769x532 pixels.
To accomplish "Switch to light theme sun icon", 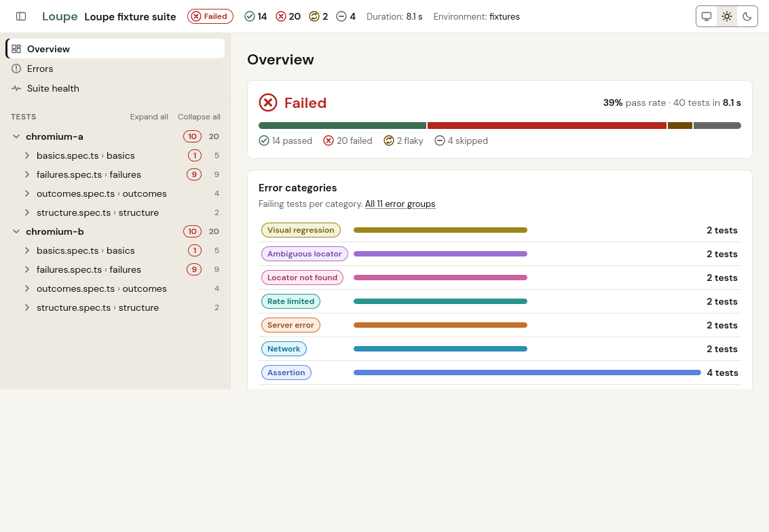I will pyautogui.click(x=727, y=16).
